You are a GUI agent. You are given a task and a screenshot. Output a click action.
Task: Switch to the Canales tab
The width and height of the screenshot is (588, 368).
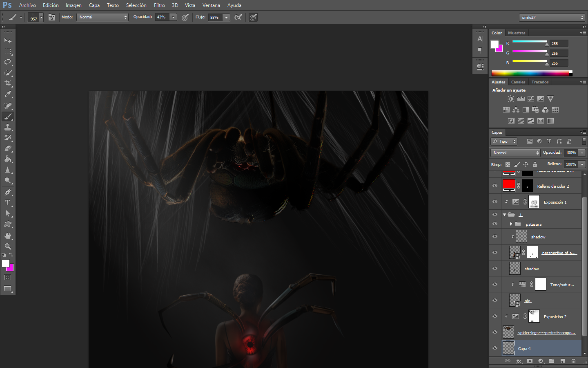coord(518,82)
